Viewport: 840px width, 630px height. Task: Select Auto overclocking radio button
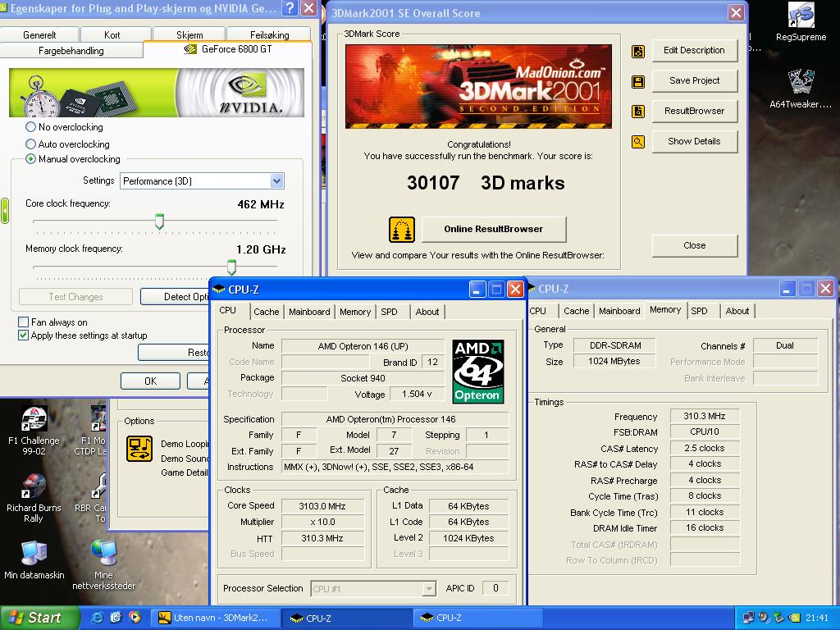30,144
